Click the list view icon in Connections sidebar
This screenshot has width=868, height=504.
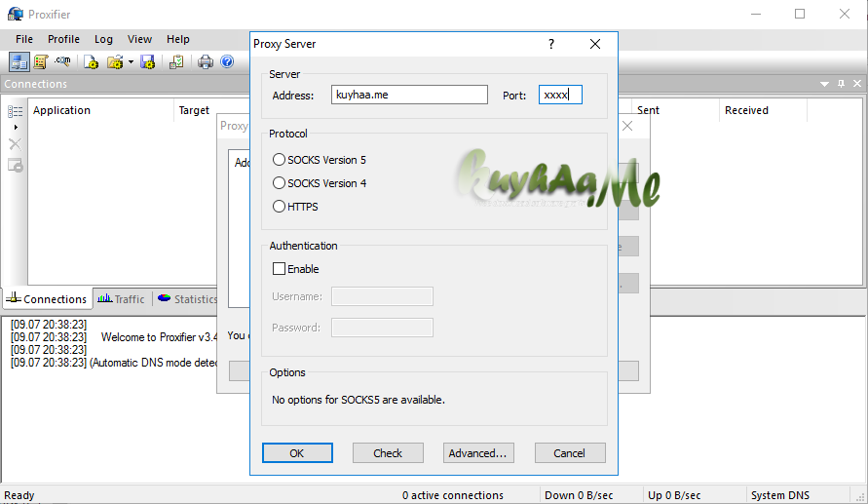tap(16, 112)
